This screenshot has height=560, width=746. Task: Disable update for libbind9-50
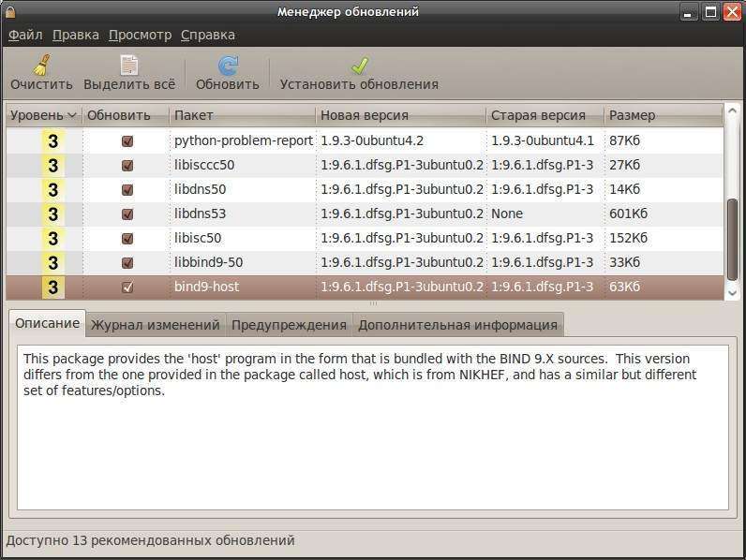coord(127,262)
